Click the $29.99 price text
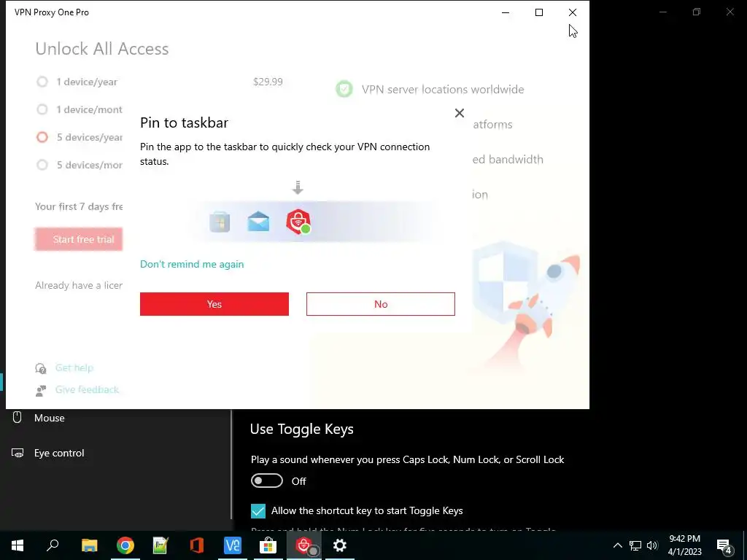Screen dimensions: 747x560 (x=268, y=82)
